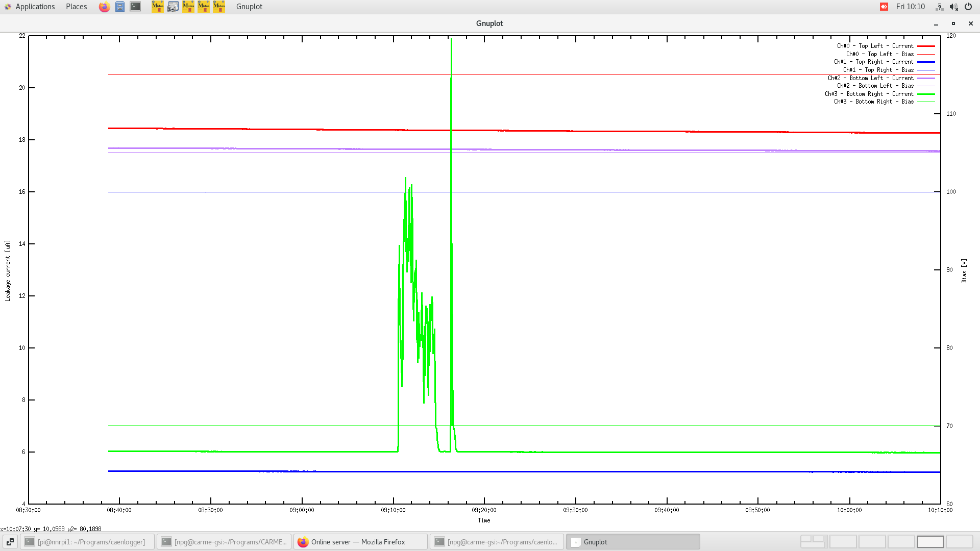Screen dimensions: 980x551
Task: Click the volume icon in the system tray
Action: pyautogui.click(x=953, y=7)
